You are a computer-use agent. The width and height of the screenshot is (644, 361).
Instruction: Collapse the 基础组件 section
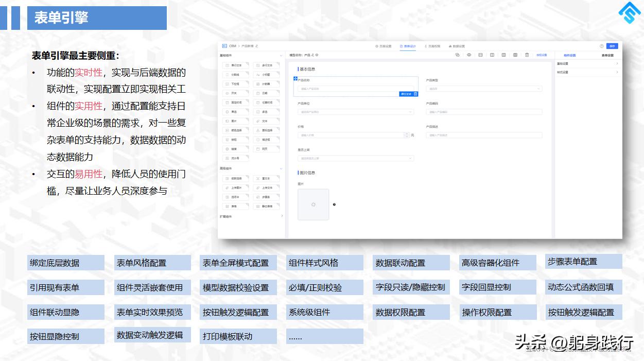tap(281, 56)
